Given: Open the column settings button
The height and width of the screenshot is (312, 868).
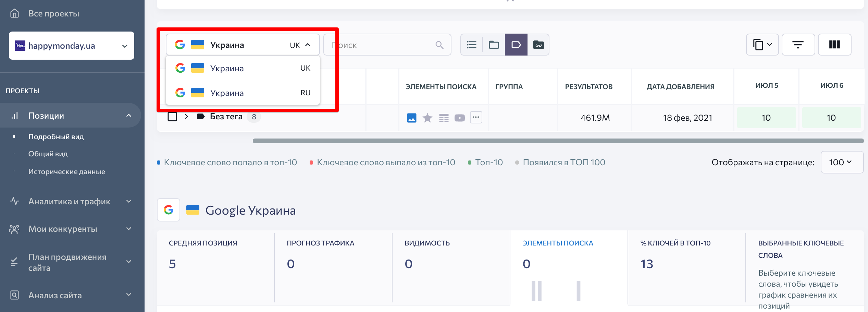Looking at the screenshot, I should [x=834, y=45].
